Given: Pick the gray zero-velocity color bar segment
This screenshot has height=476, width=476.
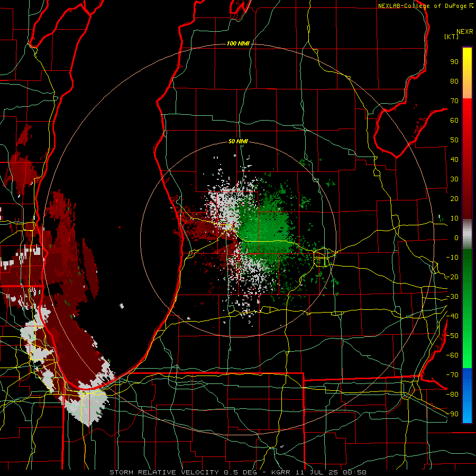Looking at the screenshot, I should pyautogui.click(x=467, y=234).
